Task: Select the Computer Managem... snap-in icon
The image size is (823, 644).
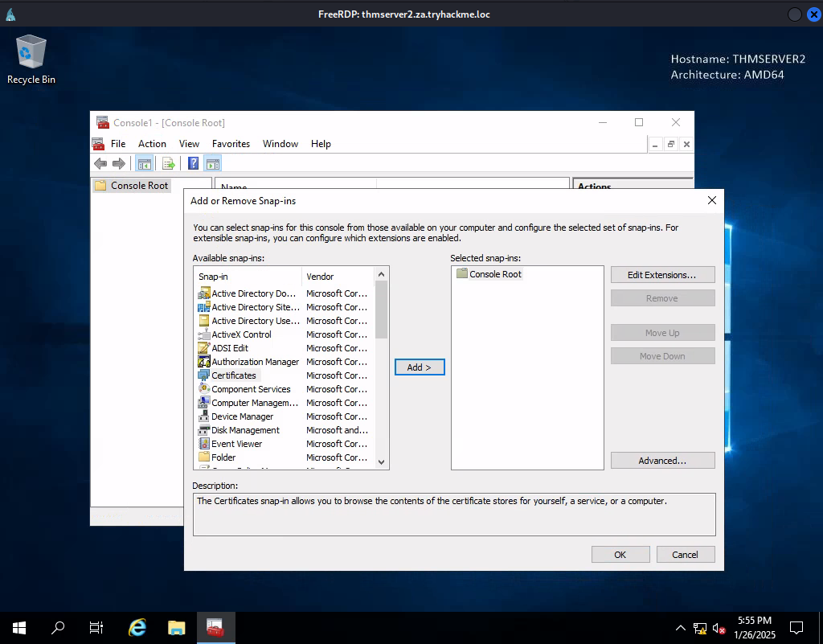Action: point(203,403)
